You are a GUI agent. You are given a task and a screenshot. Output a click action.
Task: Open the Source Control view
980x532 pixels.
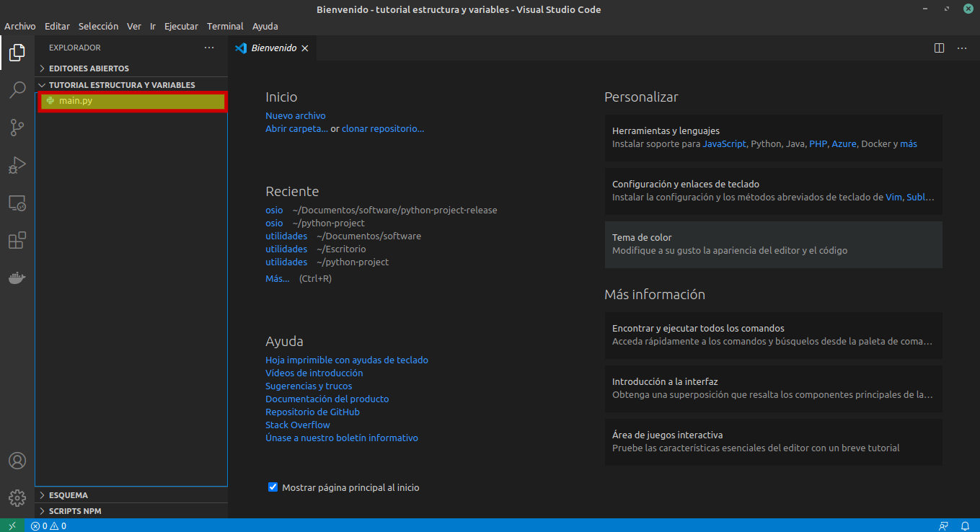(17, 128)
